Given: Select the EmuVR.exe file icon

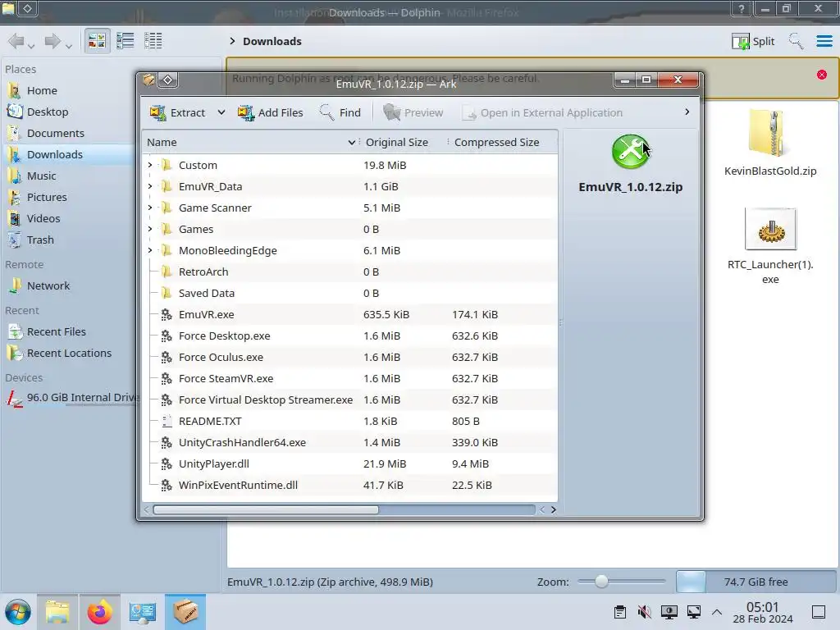Looking at the screenshot, I should click(x=167, y=314).
